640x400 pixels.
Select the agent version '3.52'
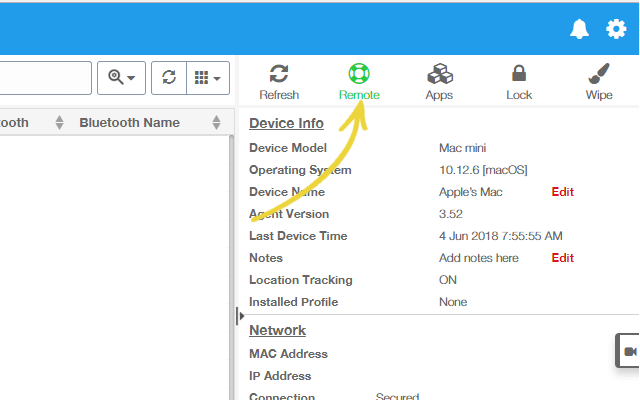click(451, 214)
